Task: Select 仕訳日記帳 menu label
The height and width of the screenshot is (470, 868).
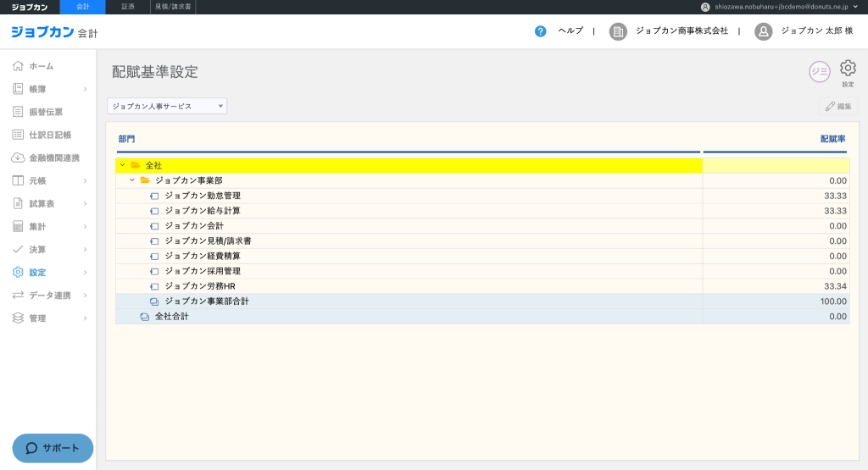Action: coord(50,135)
